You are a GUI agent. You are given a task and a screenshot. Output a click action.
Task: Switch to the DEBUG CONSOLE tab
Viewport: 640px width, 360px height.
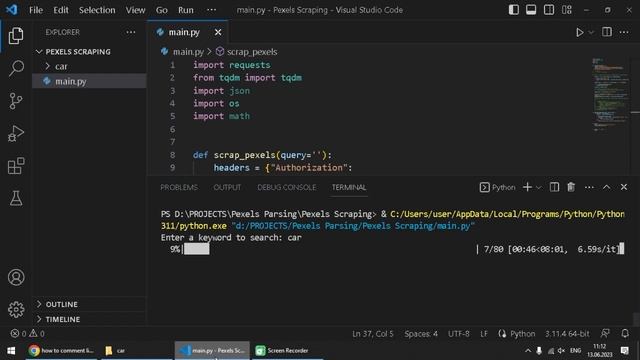click(x=287, y=187)
